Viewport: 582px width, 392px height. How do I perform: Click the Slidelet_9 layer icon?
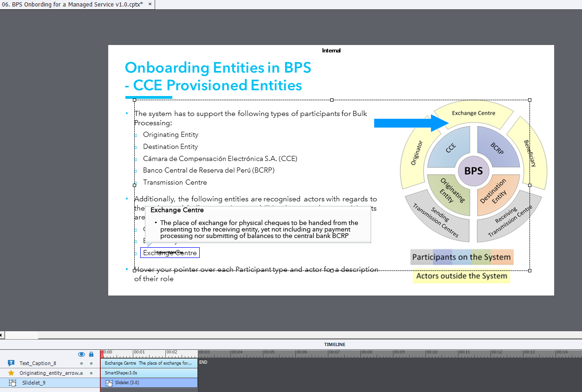(x=13, y=383)
